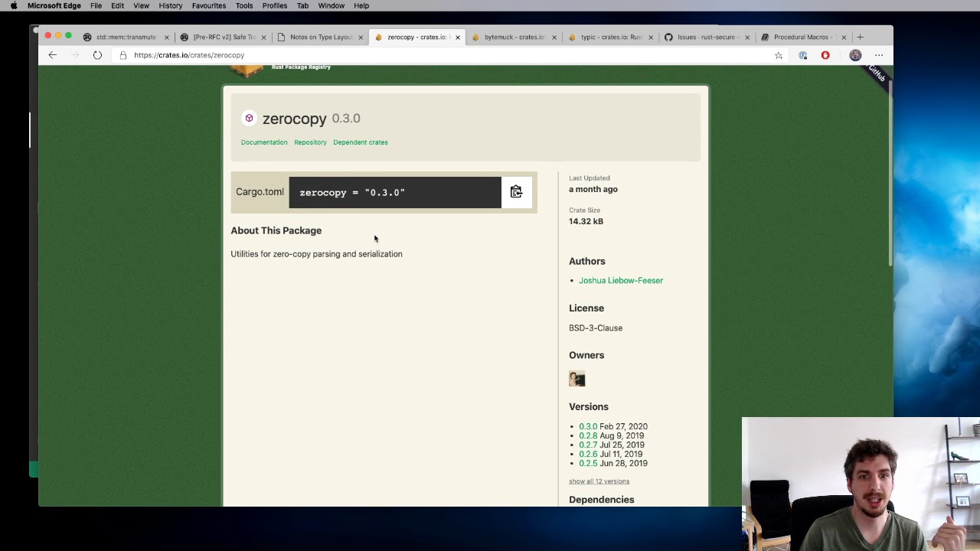
Task: Click the BSD-3-Clause license text
Action: click(x=596, y=328)
